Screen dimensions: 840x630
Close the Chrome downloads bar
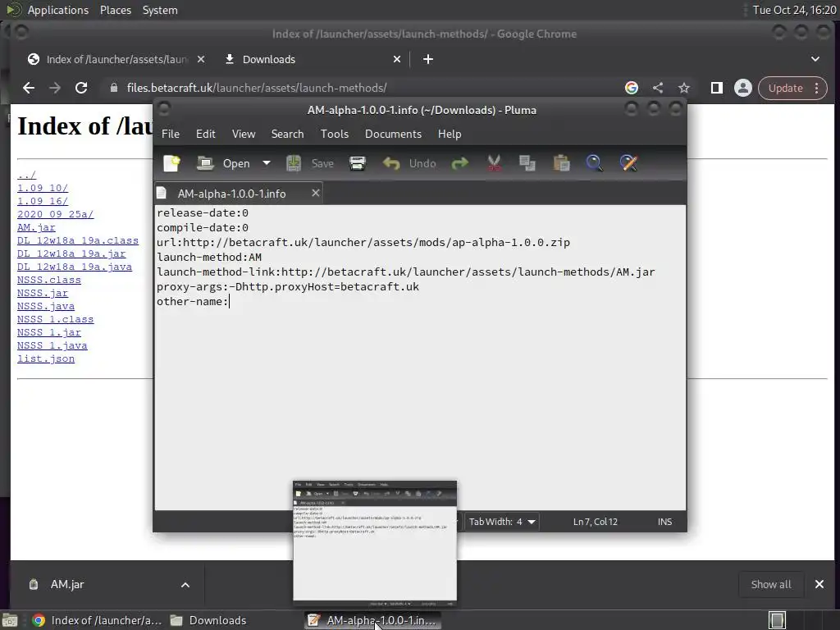click(819, 584)
